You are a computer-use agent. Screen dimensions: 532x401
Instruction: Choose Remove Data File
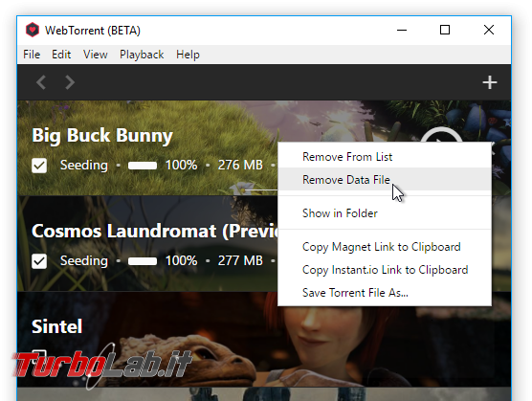[385, 180]
